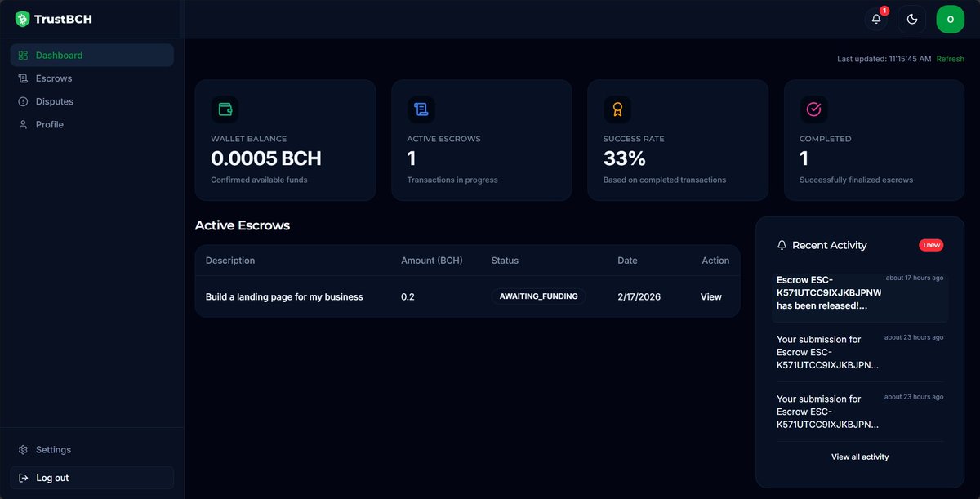Navigate to Disputes
This screenshot has height=499, width=980.
(x=92, y=101)
